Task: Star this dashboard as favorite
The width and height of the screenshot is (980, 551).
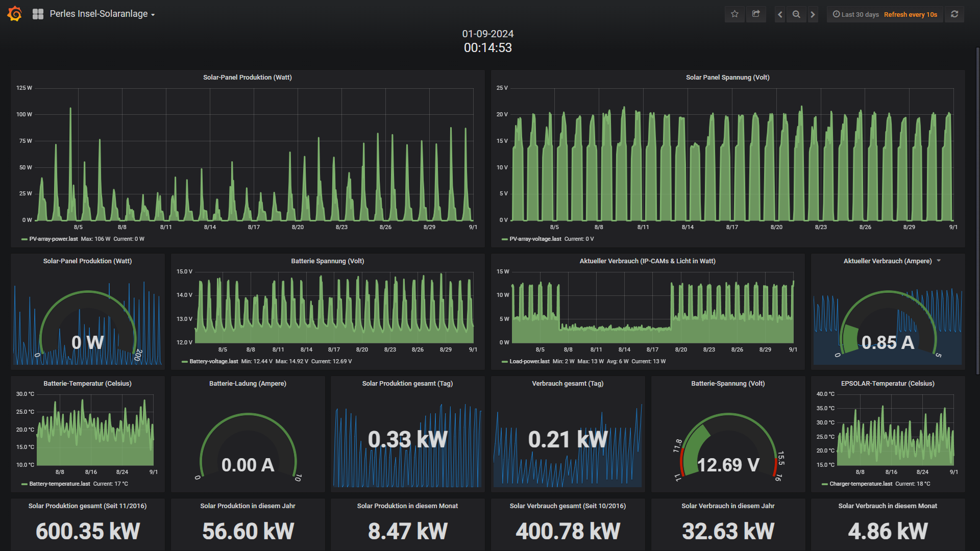Action: (734, 14)
